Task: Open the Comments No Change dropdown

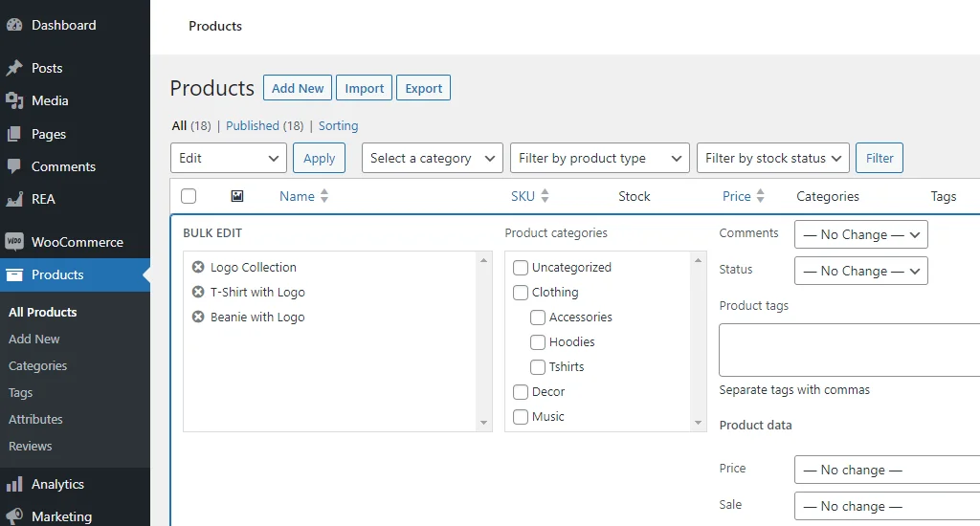Action: pyautogui.click(x=860, y=235)
